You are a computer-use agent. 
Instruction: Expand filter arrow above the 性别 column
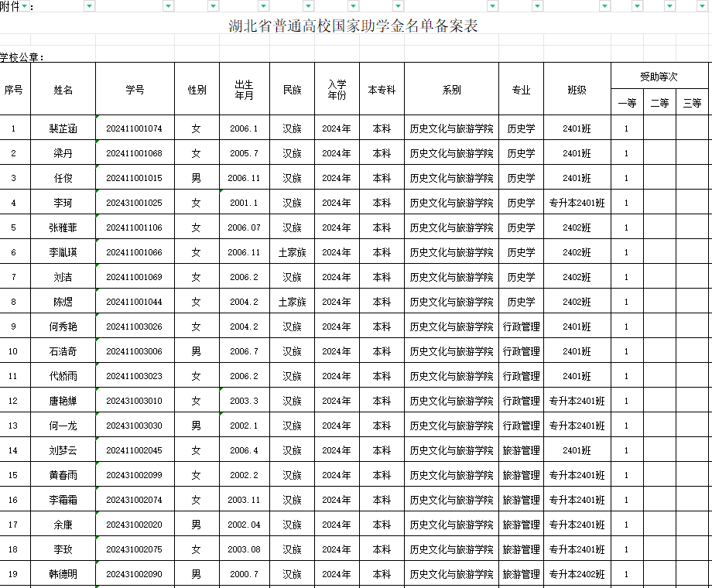[x=213, y=6]
